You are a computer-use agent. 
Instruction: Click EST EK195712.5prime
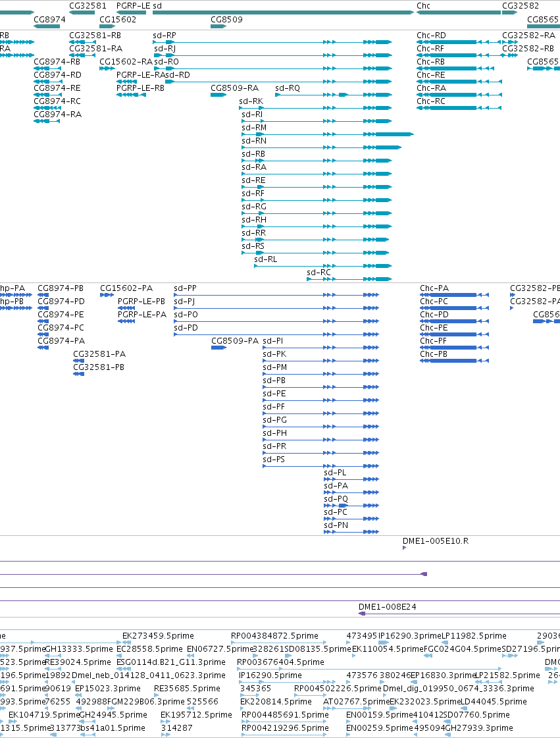click(197, 715)
